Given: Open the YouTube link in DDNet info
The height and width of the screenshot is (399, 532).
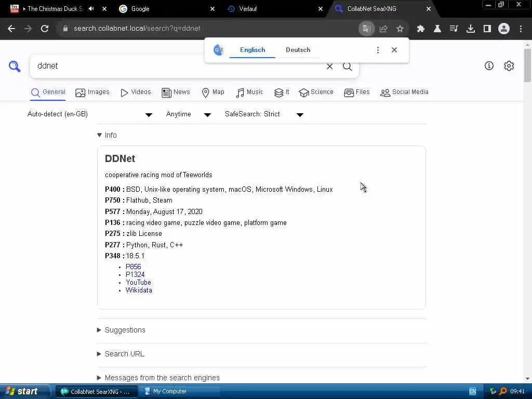Looking at the screenshot, I should pos(138,283).
